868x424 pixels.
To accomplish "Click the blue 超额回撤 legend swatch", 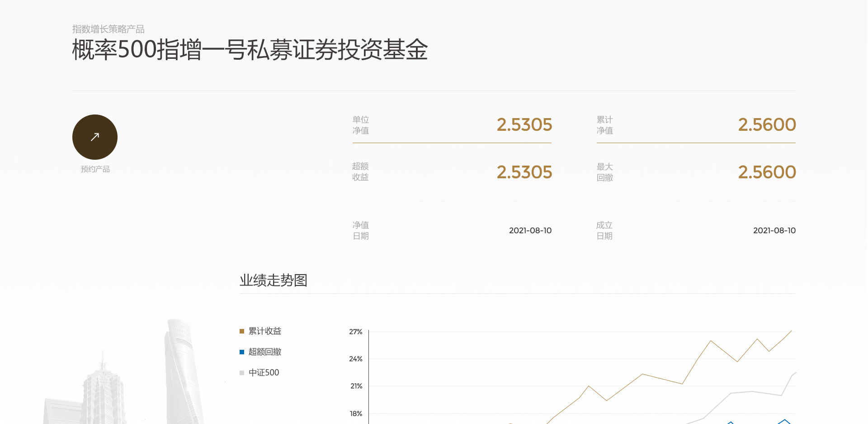I will pyautogui.click(x=242, y=352).
